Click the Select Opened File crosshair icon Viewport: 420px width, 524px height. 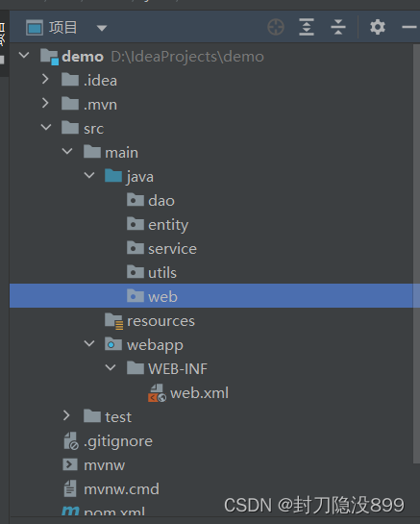(x=276, y=27)
